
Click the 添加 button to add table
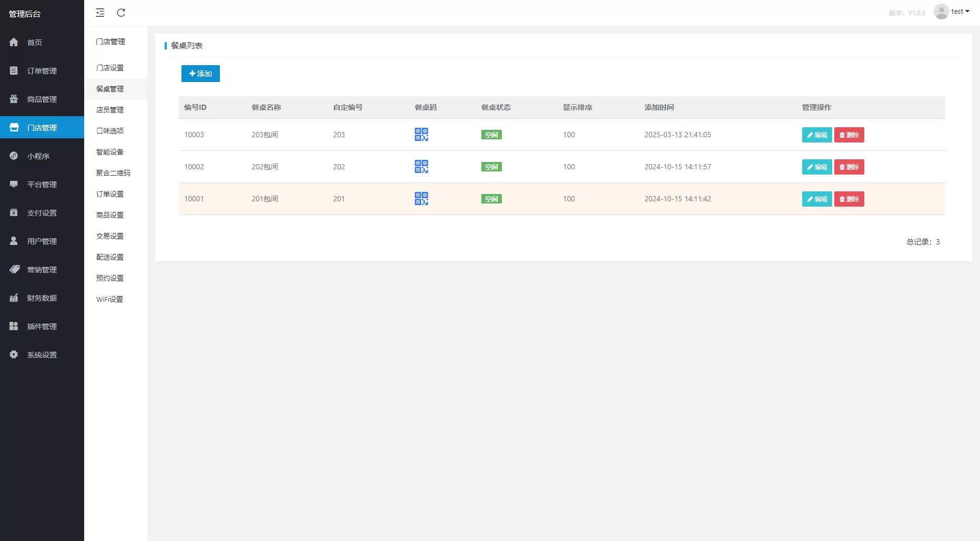pos(200,74)
